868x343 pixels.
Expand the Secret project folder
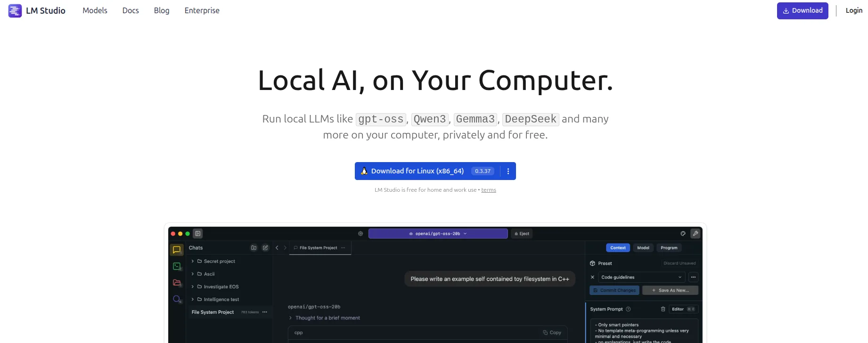pyautogui.click(x=193, y=261)
